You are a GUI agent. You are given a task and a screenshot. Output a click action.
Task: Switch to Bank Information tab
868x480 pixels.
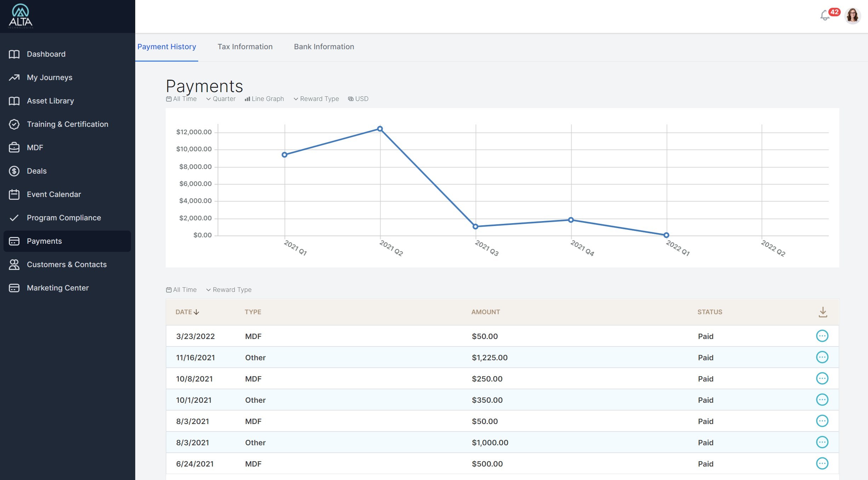(324, 47)
